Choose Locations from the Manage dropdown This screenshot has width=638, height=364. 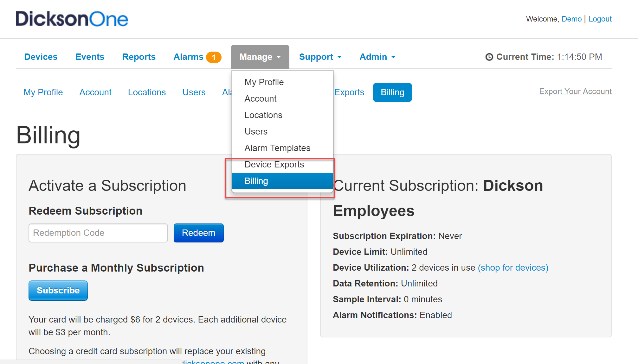[x=282, y=115]
